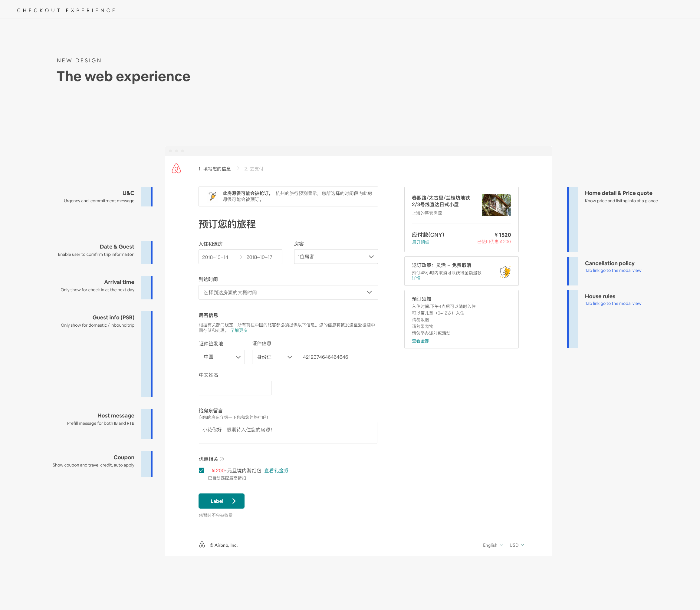The width and height of the screenshot is (700, 610).
Task: Click the footer Airbnb logo icon
Action: 202,545
